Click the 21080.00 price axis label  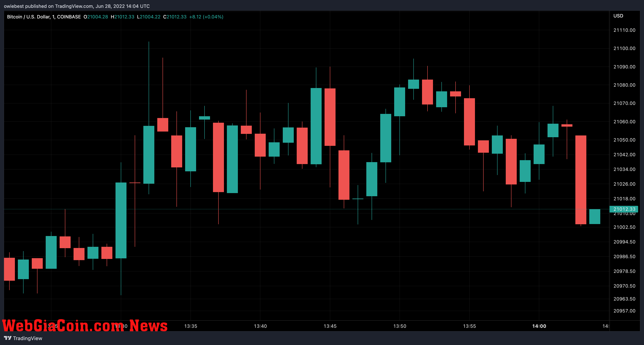click(624, 85)
